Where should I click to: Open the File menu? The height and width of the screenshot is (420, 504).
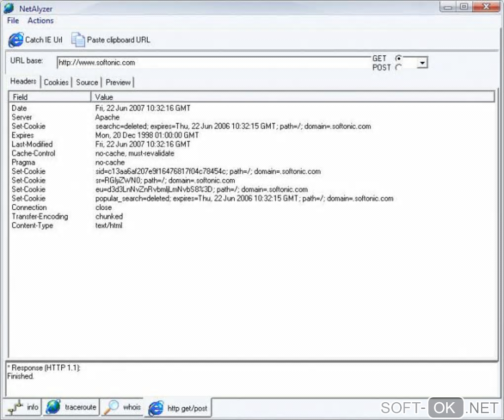13,21
